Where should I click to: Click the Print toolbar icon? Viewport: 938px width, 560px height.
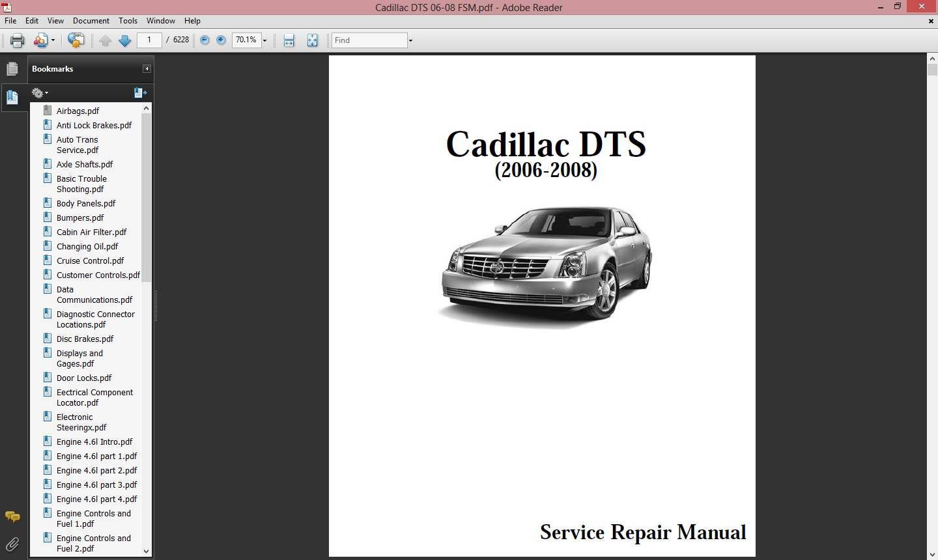click(x=17, y=40)
